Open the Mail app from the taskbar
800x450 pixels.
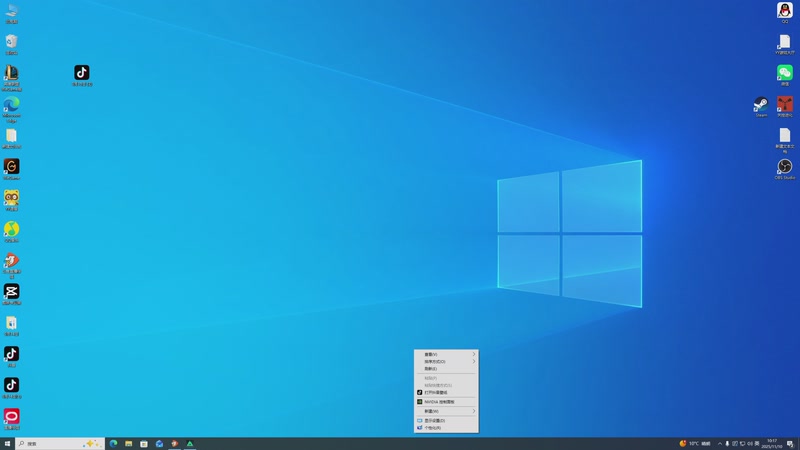tap(159, 443)
